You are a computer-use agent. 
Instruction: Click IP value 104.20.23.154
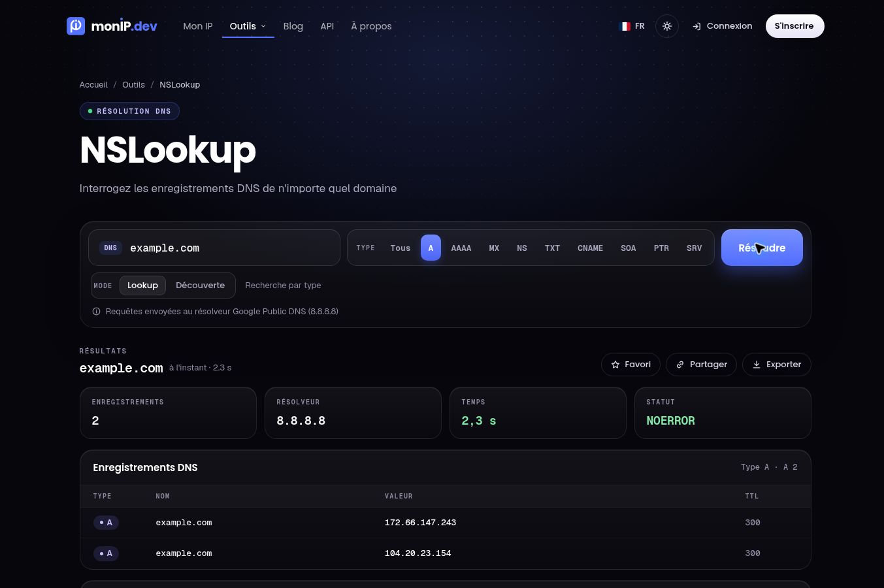(417, 553)
